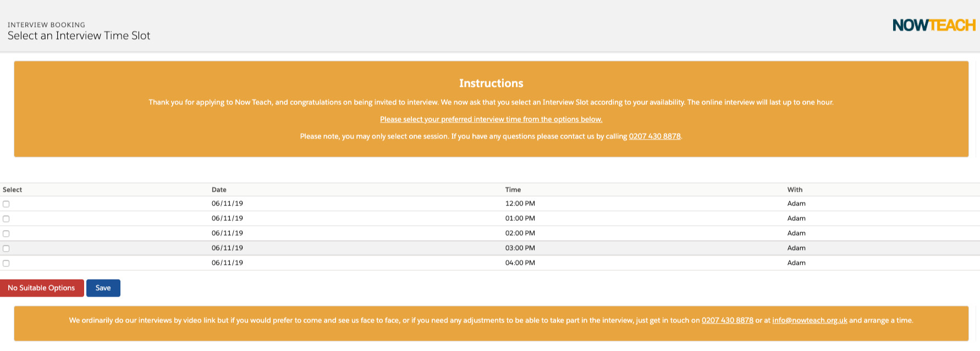
Task: Click Adam in the 04:00 PM row
Action: pos(796,263)
